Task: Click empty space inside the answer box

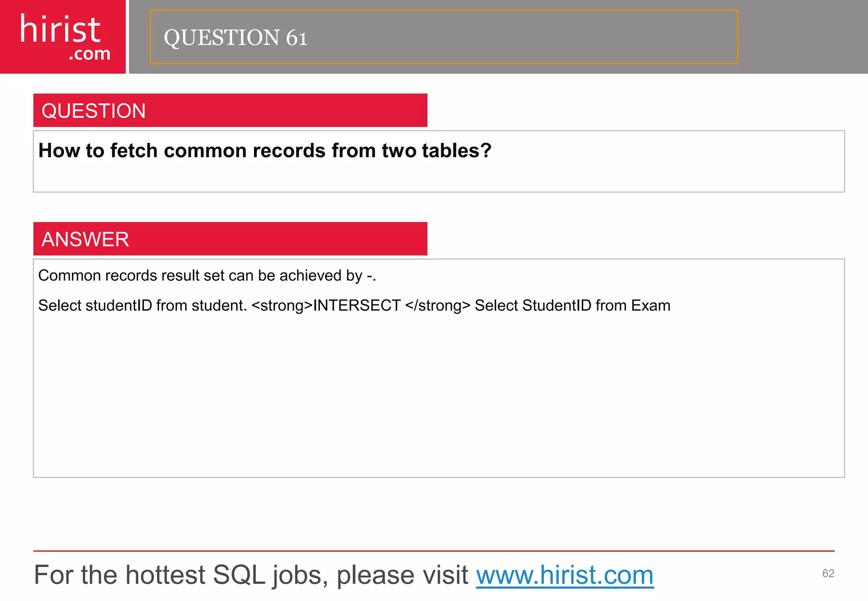Action: coord(439,394)
